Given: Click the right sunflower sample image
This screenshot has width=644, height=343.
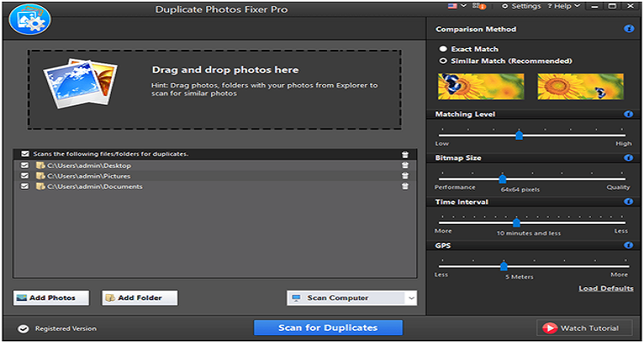Looking at the screenshot, I should 580,86.
